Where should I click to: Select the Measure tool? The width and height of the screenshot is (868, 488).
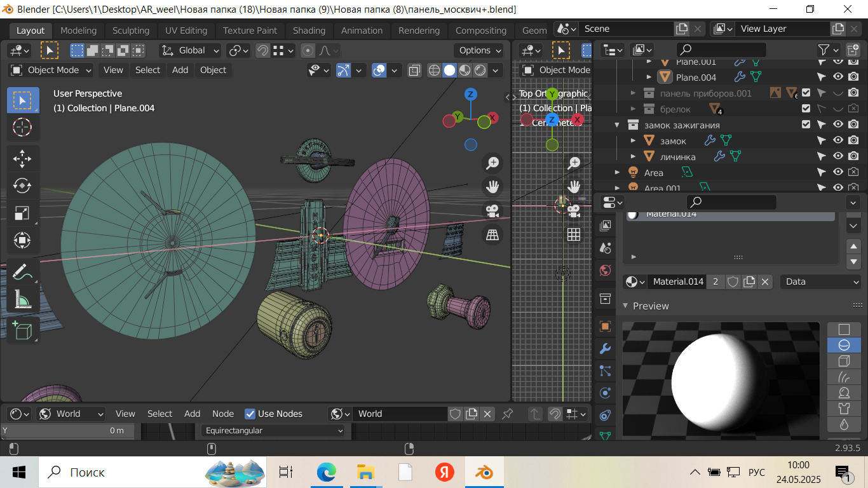click(x=22, y=299)
